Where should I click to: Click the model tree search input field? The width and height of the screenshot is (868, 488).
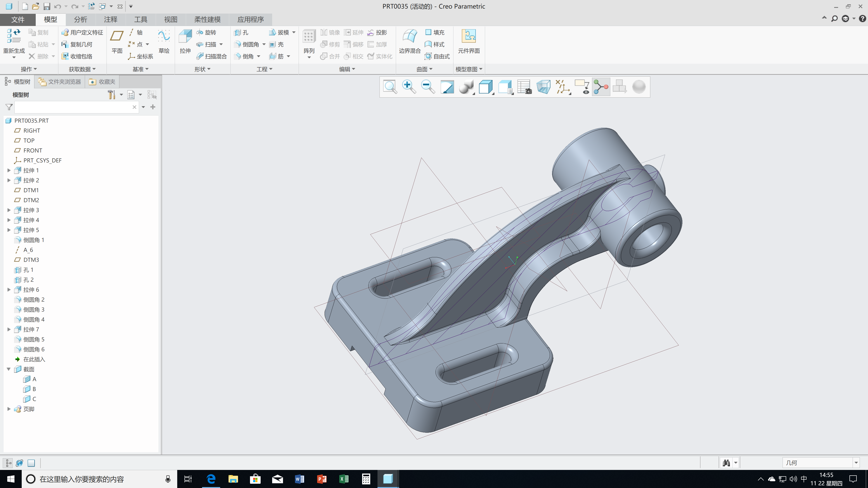(x=76, y=107)
